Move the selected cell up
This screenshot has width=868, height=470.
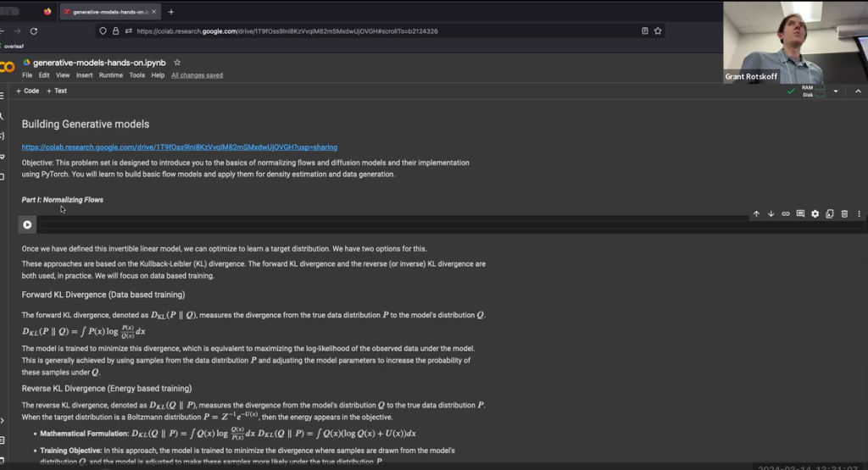point(756,213)
